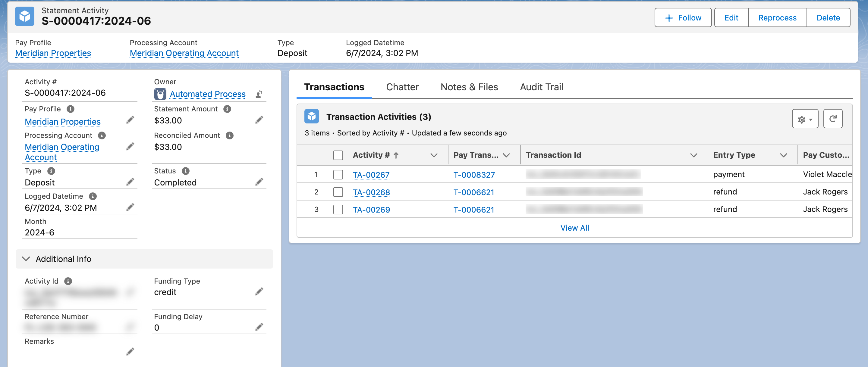The image size is (868, 367).
Task: Refresh the Transaction Activities list
Action: coord(833,119)
